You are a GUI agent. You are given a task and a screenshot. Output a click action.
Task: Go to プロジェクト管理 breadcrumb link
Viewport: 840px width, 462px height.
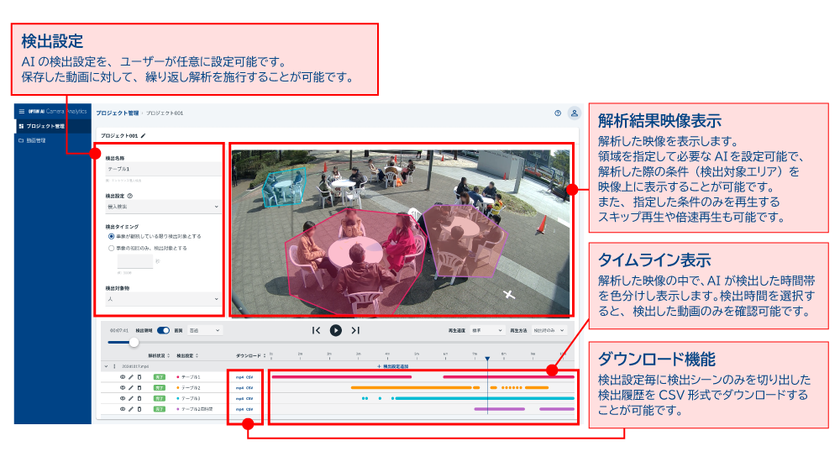point(117,113)
